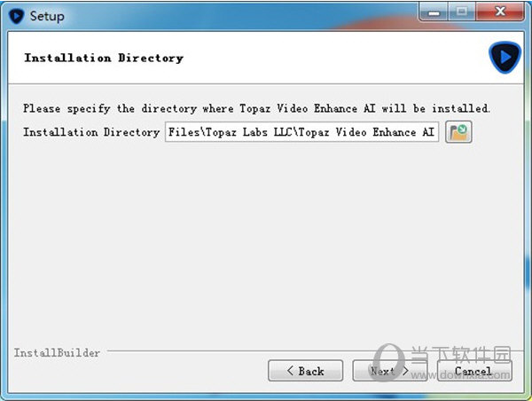The image size is (532, 401).
Task: Click the Setup title text
Action: click(47, 16)
